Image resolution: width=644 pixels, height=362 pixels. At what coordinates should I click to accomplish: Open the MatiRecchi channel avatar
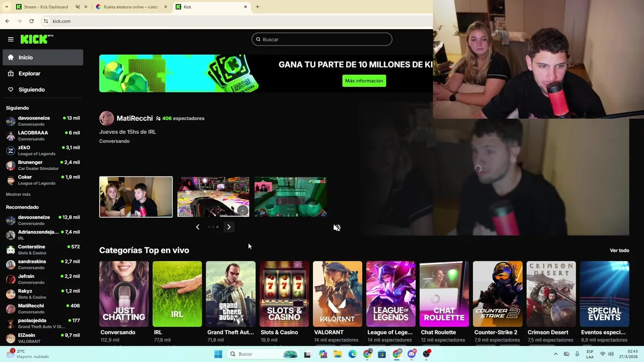(x=107, y=119)
